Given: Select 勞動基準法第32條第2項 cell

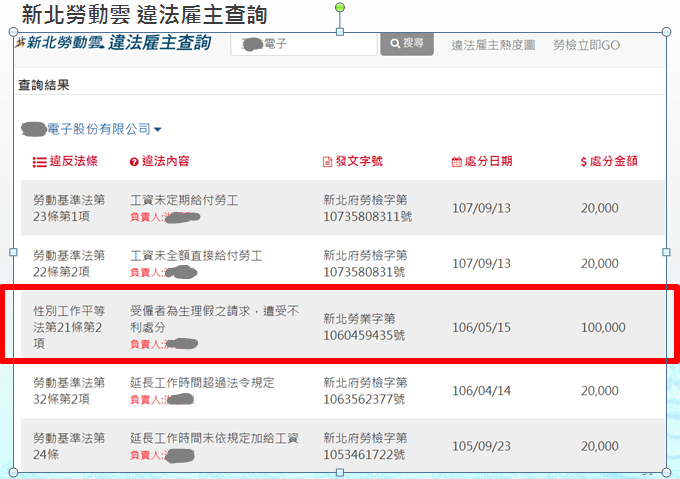Looking at the screenshot, I should tap(69, 391).
